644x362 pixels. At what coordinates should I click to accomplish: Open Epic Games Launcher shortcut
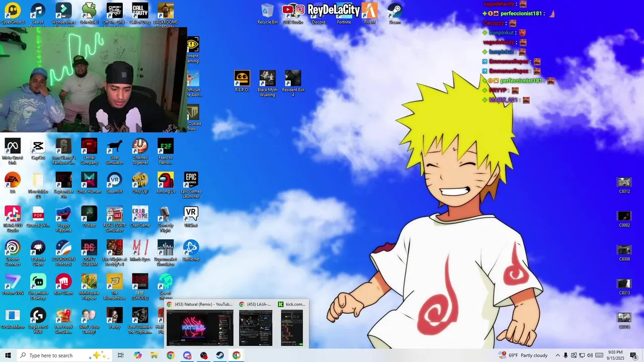[x=191, y=186]
